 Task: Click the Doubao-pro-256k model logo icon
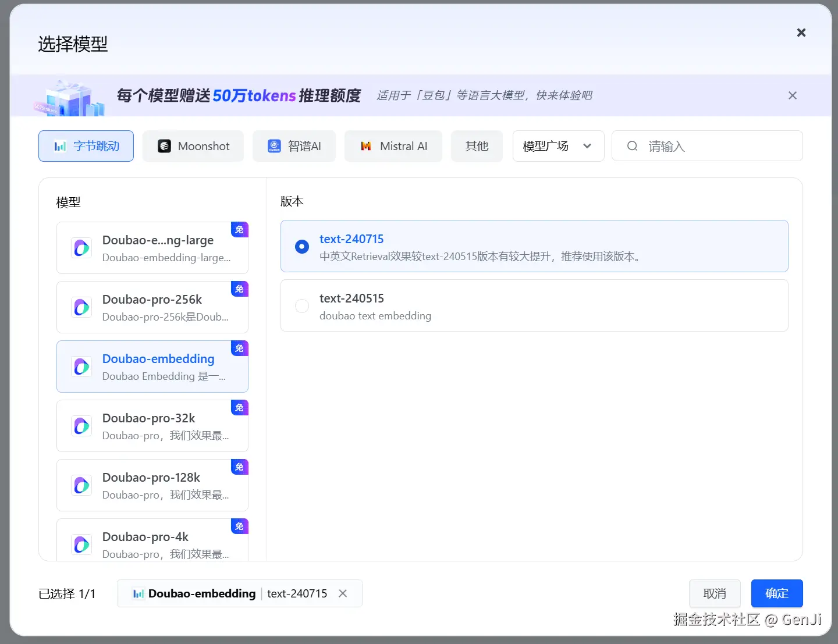(81, 307)
